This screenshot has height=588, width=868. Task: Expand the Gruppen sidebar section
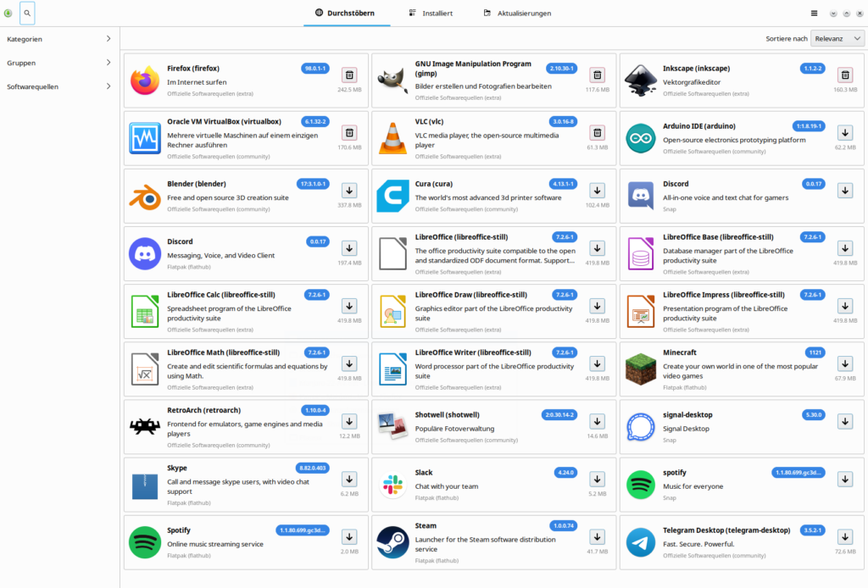(60, 63)
